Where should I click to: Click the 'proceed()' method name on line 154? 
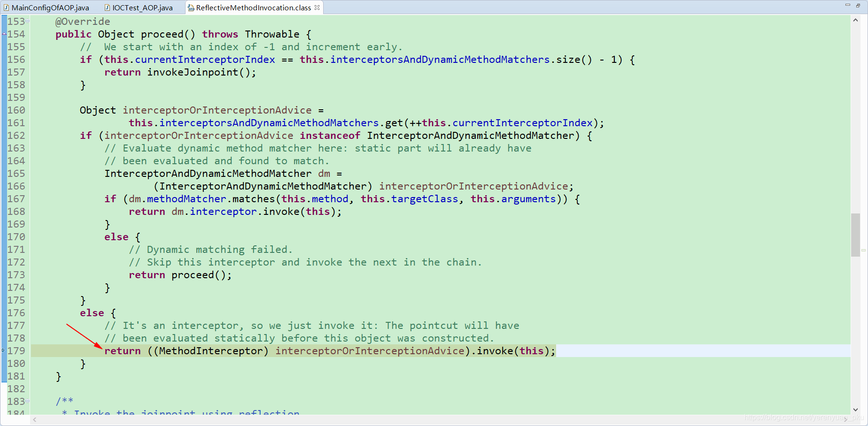pos(168,34)
